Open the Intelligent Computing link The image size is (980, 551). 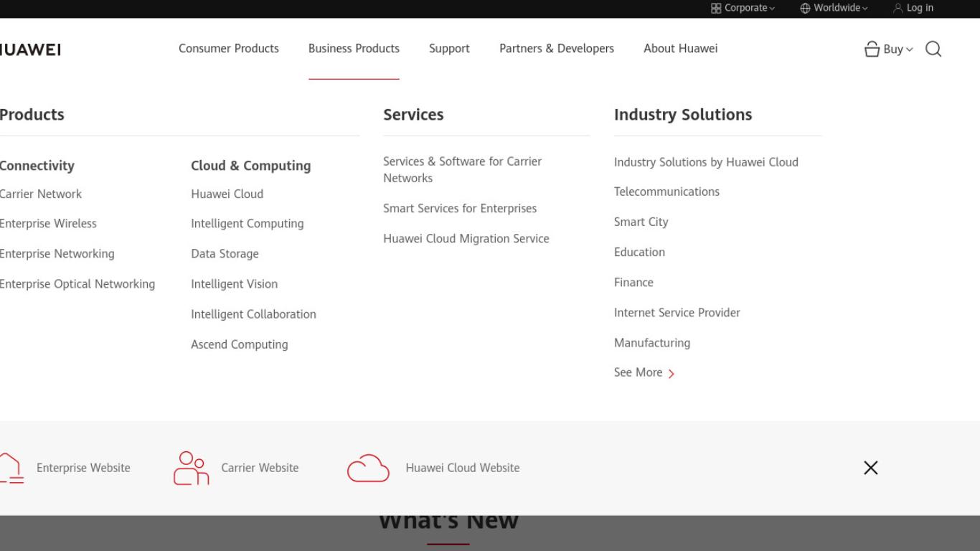(x=248, y=224)
